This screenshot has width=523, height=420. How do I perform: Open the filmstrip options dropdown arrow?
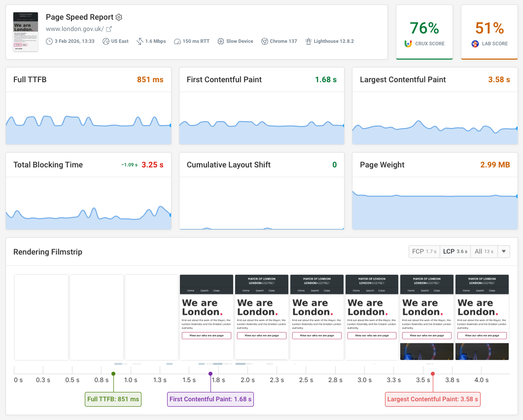tap(504, 252)
